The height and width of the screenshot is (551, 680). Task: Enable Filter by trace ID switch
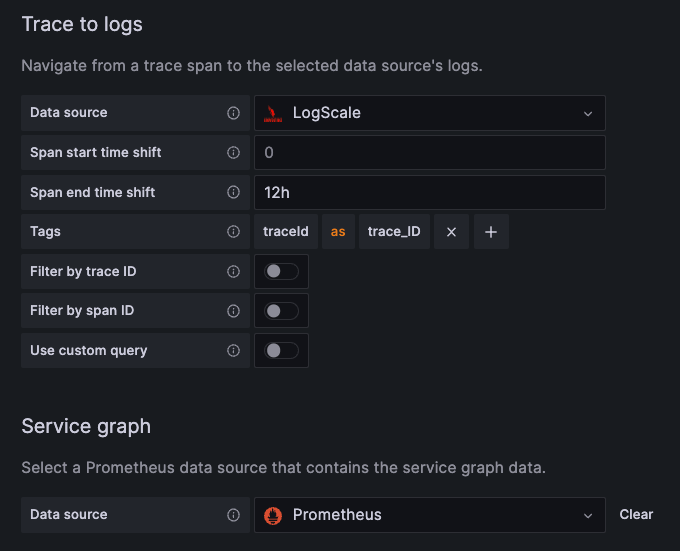tap(281, 271)
